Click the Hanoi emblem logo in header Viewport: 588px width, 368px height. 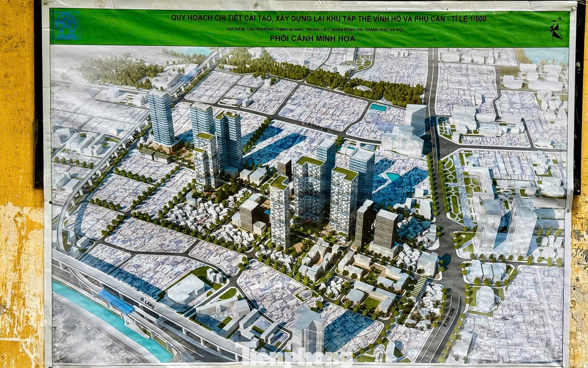[67, 26]
